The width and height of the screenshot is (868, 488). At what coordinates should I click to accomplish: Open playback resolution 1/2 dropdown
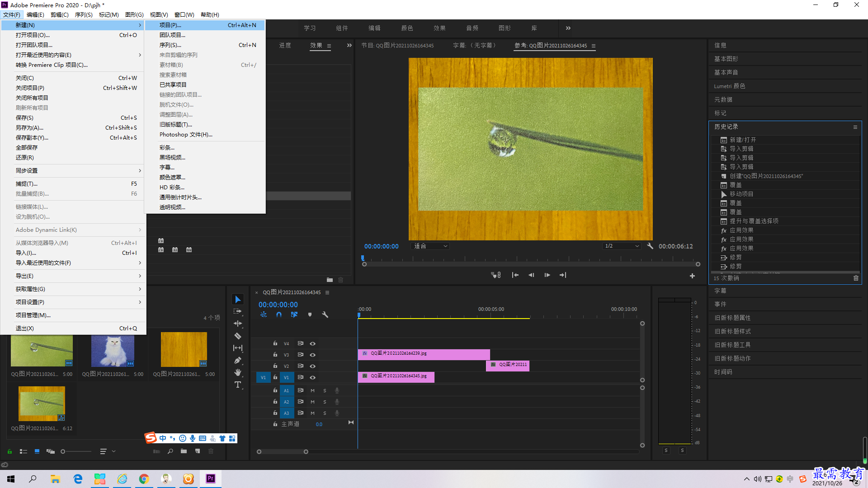[622, 246]
